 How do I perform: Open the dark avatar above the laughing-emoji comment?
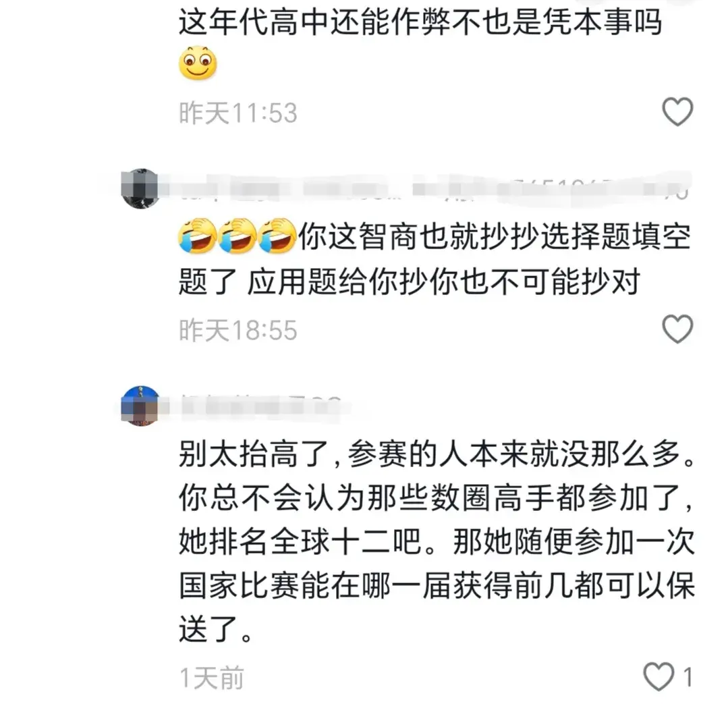pyautogui.click(x=140, y=188)
